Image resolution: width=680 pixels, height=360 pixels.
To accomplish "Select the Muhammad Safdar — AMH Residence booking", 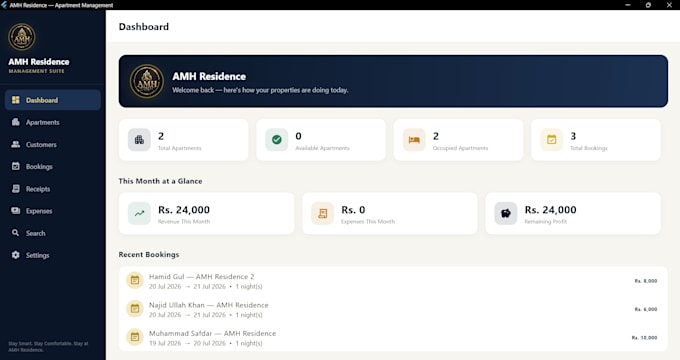I will click(x=393, y=337).
